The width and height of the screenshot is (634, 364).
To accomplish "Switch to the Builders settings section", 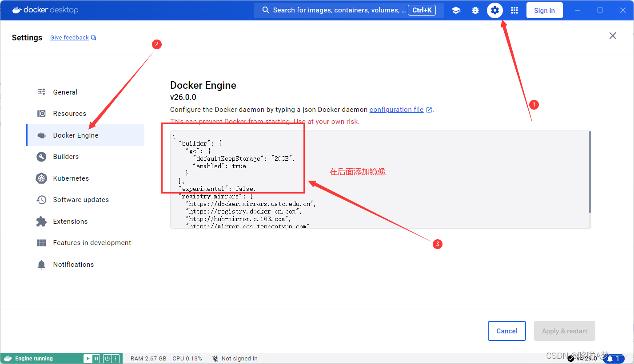I will point(67,156).
